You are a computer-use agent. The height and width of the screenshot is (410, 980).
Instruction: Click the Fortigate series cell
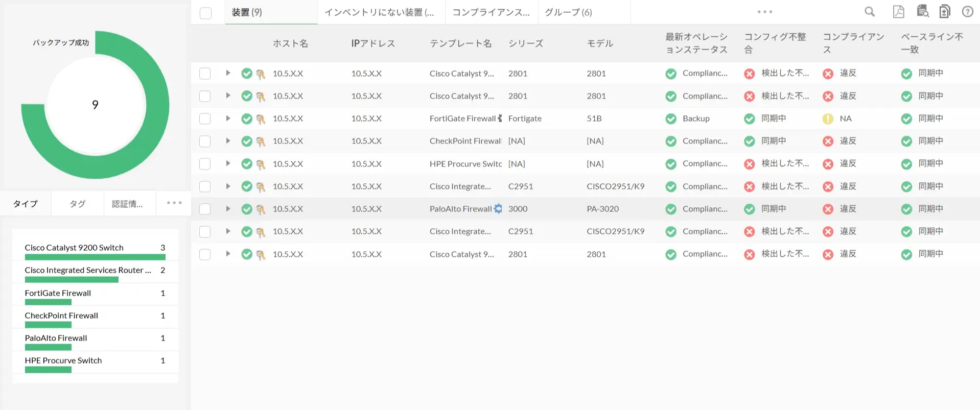525,118
